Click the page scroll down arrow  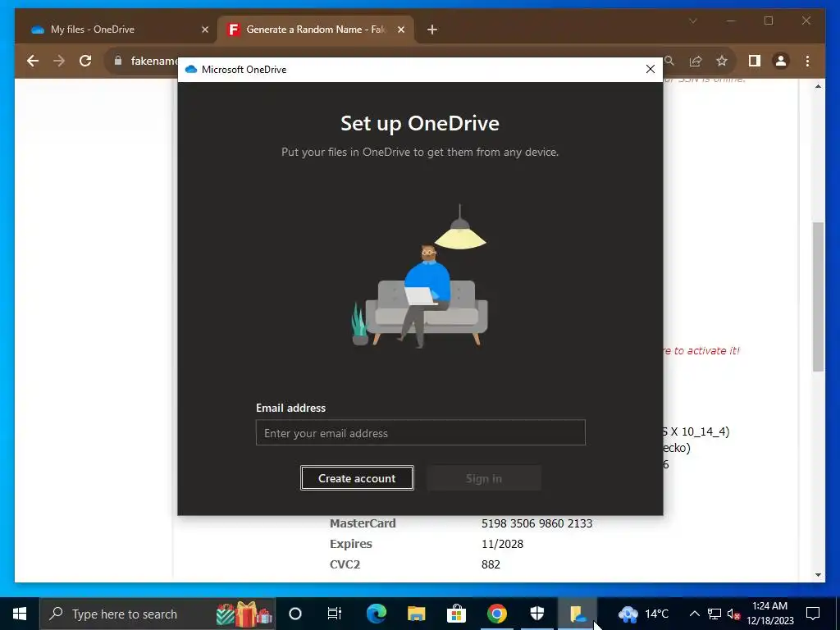click(x=818, y=575)
